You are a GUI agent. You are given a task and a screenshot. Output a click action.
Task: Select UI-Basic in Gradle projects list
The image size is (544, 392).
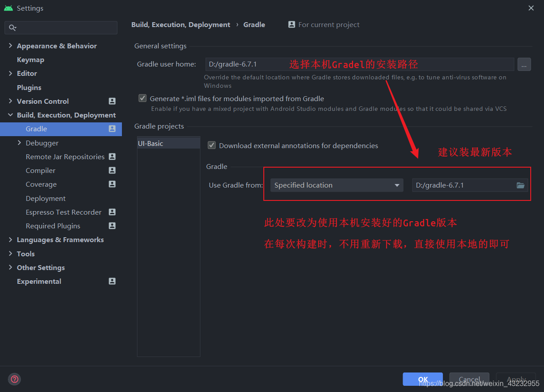point(168,143)
